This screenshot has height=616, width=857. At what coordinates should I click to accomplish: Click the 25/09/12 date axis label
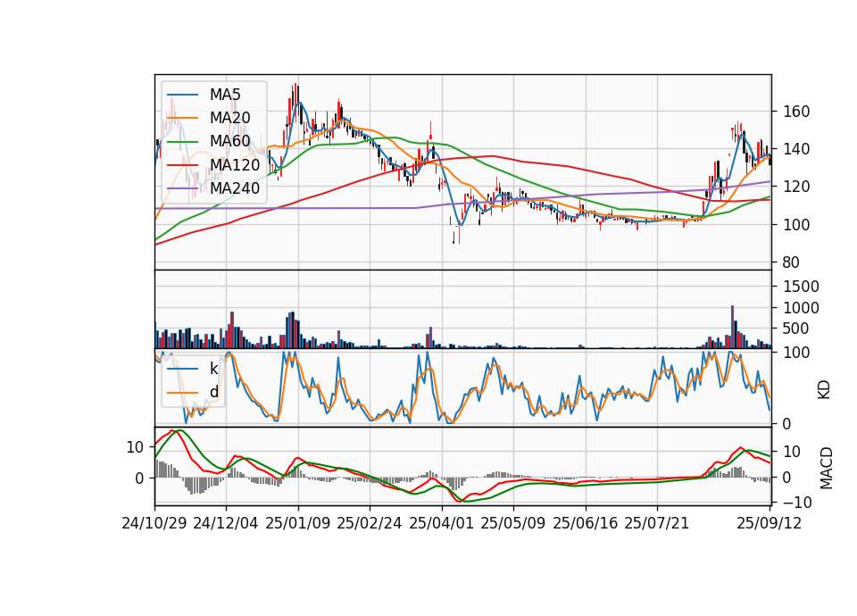(x=770, y=523)
